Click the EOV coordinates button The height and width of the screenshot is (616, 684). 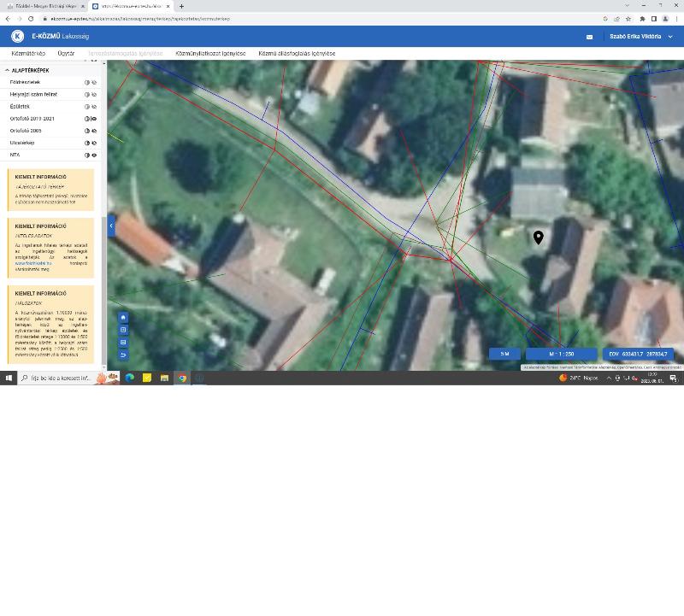[x=638, y=354]
